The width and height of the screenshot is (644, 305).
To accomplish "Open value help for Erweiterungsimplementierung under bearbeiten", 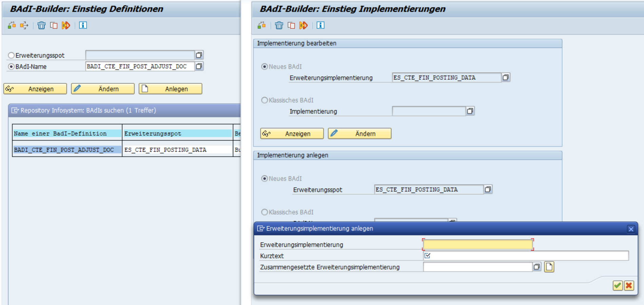I will click(x=506, y=77).
